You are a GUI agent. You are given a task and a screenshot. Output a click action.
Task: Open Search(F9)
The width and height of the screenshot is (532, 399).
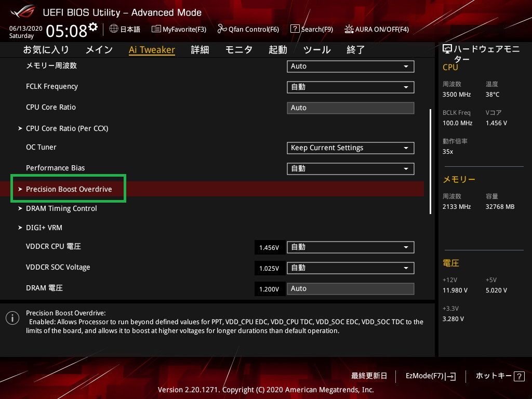click(312, 29)
